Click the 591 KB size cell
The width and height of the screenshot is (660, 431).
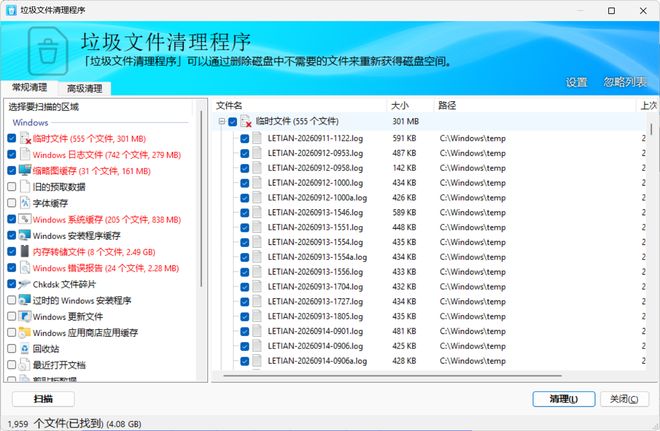click(x=404, y=138)
